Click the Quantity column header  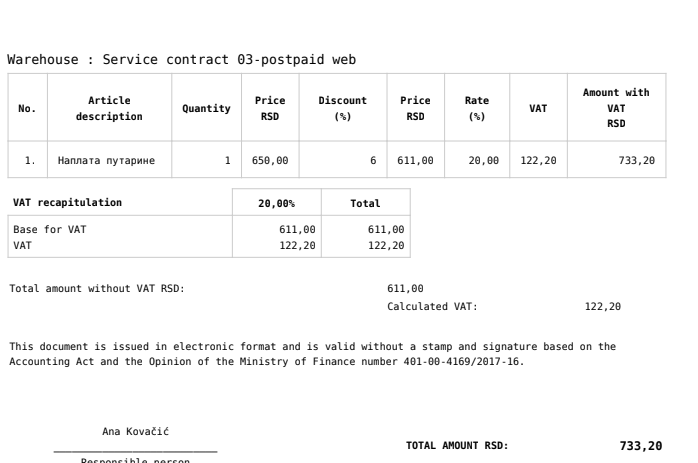tap(206, 108)
